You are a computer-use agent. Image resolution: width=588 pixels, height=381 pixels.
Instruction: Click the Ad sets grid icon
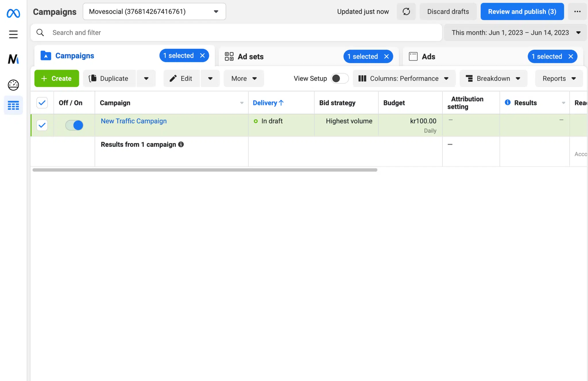[x=229, y=57]
